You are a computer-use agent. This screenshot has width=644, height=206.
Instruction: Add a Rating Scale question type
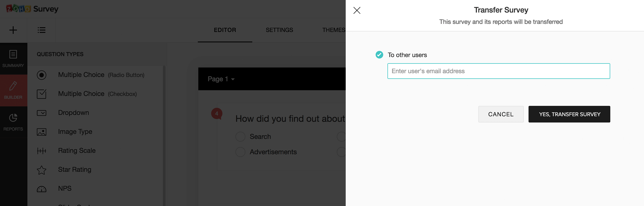77,151
